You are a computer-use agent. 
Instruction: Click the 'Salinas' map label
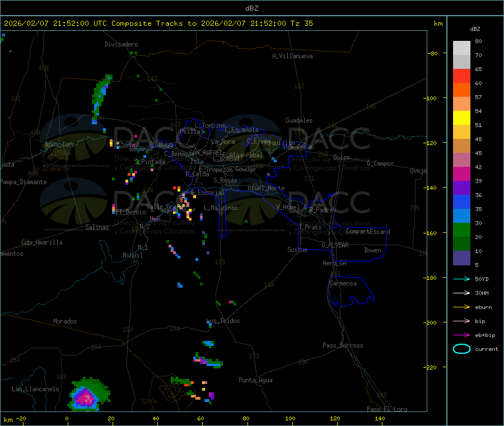[x=97, y=227]
